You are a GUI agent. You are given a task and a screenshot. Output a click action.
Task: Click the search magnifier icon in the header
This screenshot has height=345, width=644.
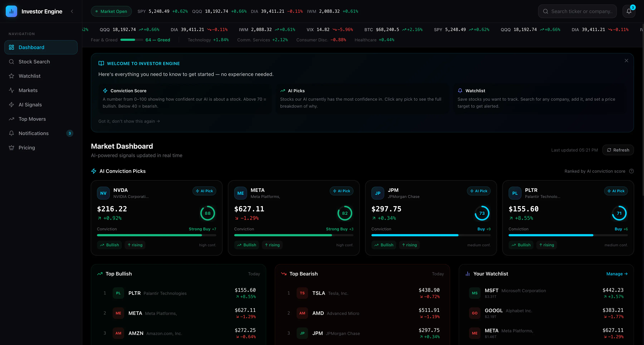[x=545, y=11]
